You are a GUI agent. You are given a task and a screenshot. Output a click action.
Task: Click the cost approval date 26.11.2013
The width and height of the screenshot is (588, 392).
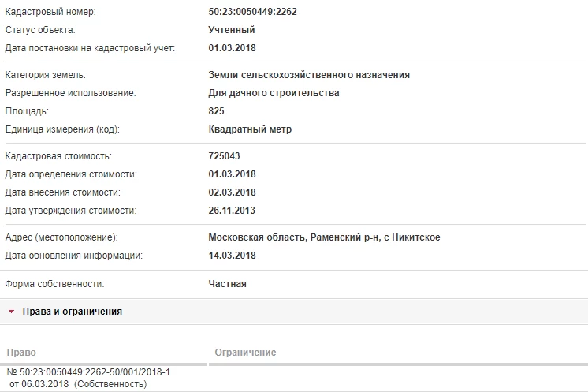(232, 211)
